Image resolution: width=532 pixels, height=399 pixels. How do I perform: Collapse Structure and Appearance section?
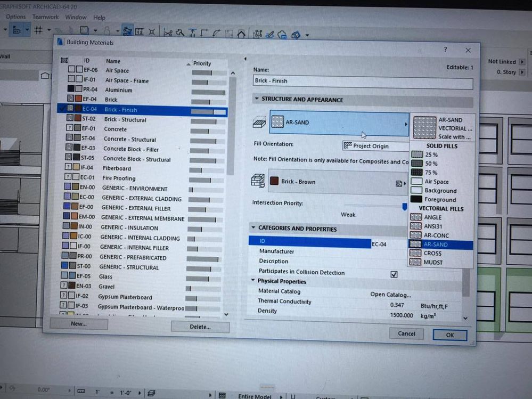(257, 99)
